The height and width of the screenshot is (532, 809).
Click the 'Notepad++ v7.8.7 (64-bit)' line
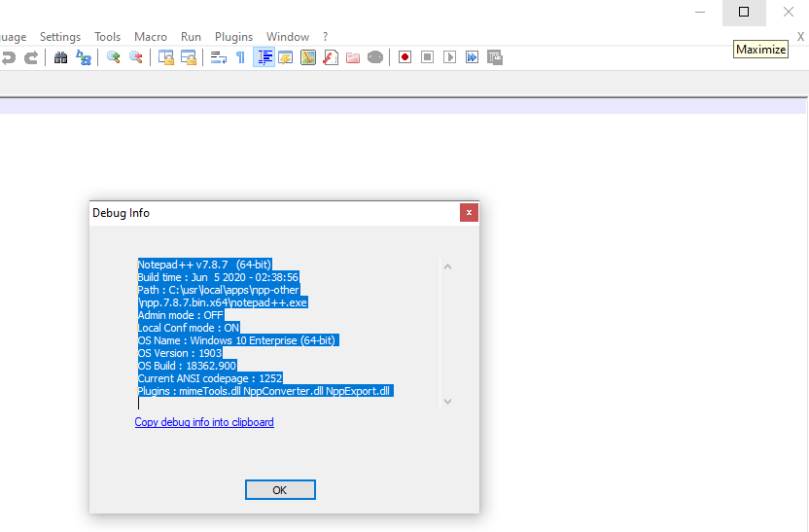(204, 265)
